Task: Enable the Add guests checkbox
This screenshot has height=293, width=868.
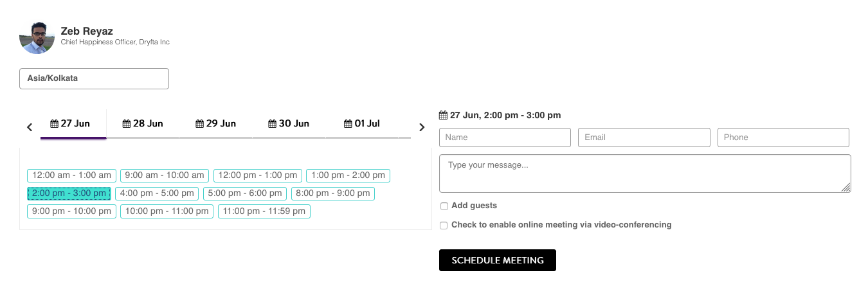Action: [444, 206]
